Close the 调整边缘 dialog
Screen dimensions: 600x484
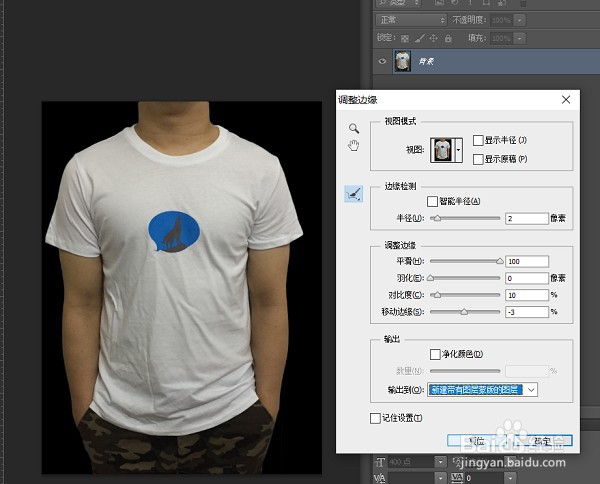566,100
